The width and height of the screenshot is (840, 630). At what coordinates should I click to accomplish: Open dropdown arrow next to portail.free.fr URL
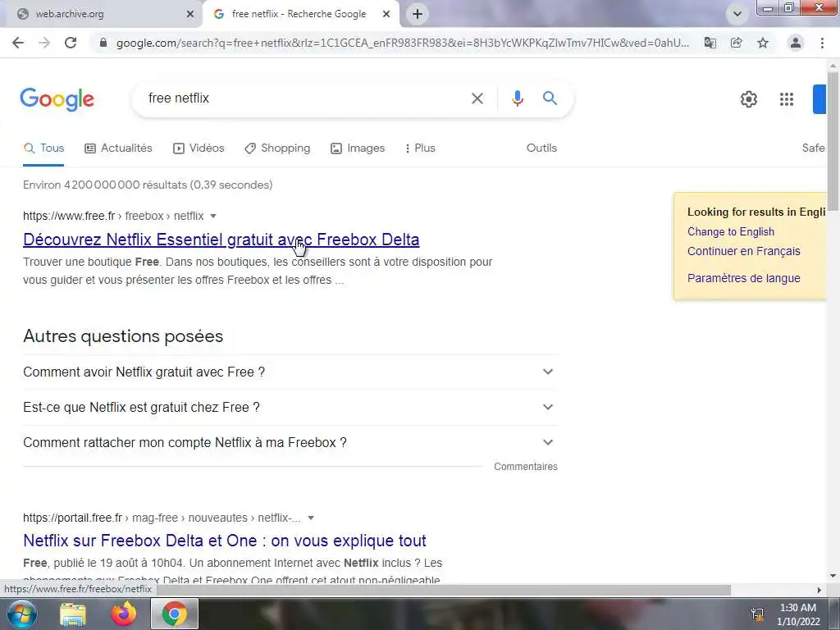pyautogui.click(x=311, y=518)
